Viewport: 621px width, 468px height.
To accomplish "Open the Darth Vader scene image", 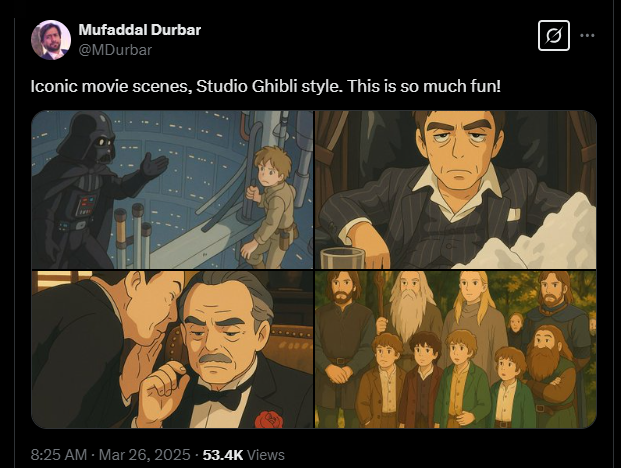I will pyautogui.click(x=172, y=188).
